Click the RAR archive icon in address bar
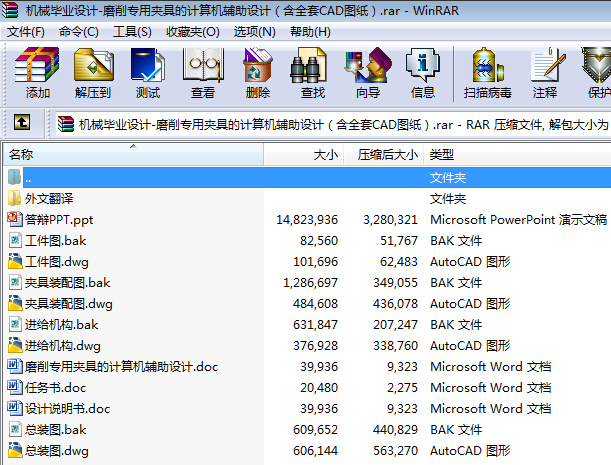The width and height of the screenshot is (611, 465). click(x=66, y=124)
